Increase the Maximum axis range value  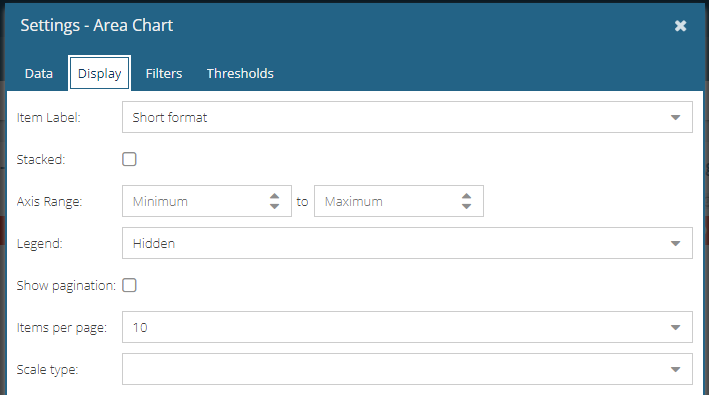click(467, 196)
